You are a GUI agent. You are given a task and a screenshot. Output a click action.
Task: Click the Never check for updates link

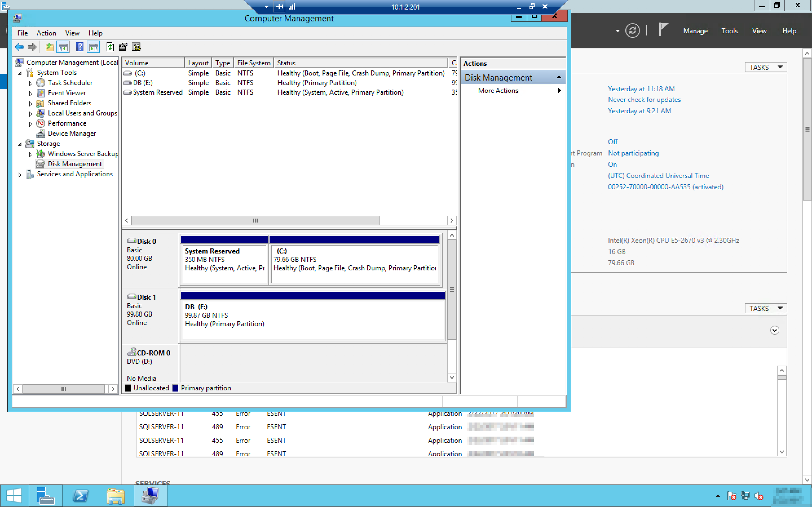644,100
